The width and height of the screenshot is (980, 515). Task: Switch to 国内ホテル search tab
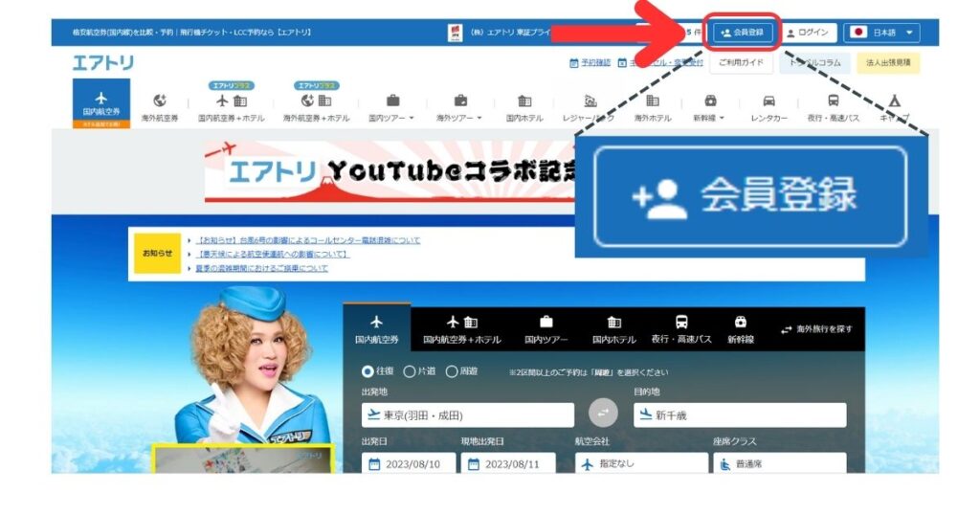613,330
